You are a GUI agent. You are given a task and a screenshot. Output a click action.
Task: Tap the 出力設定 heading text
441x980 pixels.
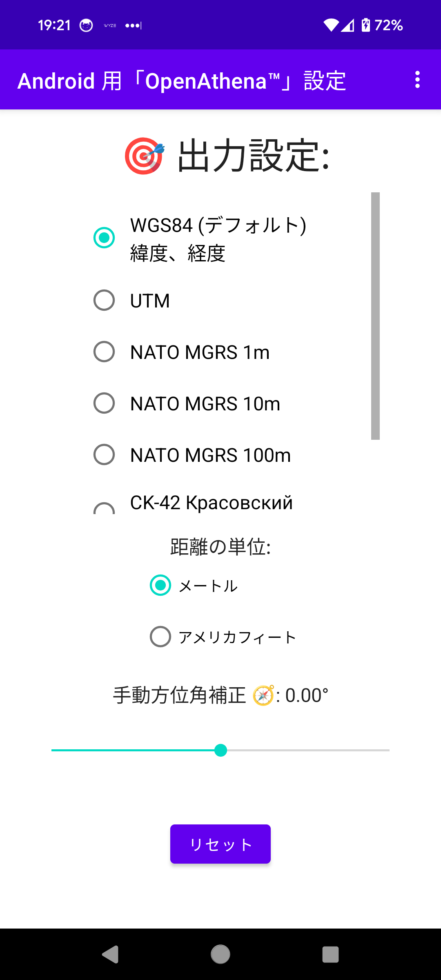pos(253,156)
